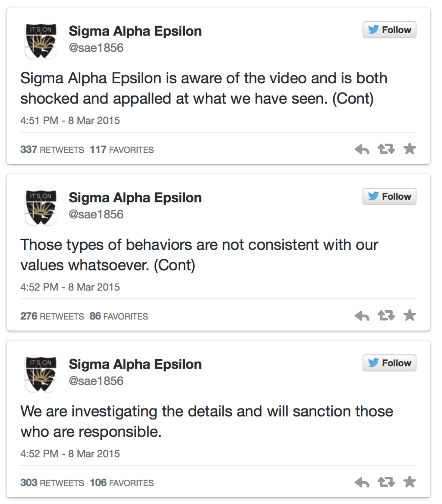Retweet the 'shocked and appalled' tweet
442x504 pixels.
click(385, 149)
